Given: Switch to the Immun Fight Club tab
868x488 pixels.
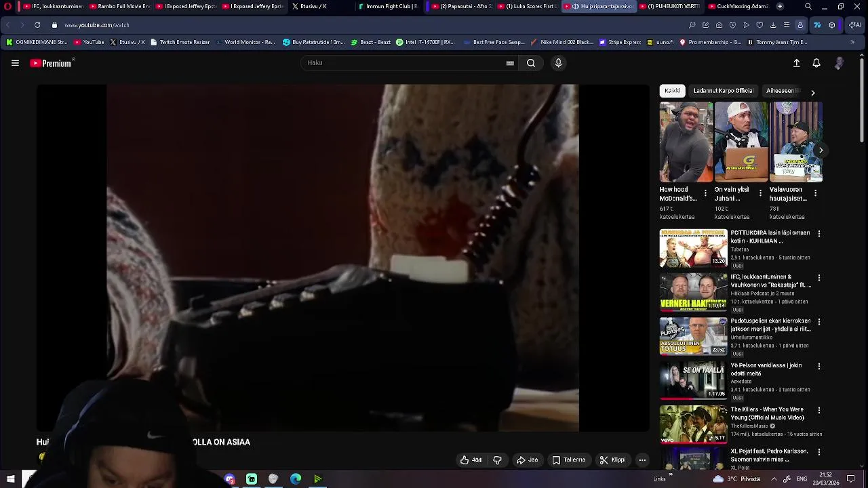Looking at the screenshot, I should 388,6.
